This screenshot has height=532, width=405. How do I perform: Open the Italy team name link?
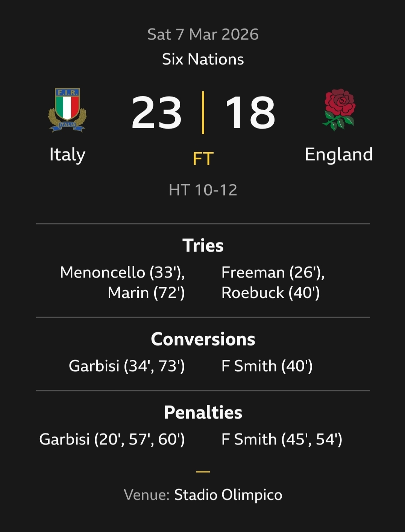point(67,155)
